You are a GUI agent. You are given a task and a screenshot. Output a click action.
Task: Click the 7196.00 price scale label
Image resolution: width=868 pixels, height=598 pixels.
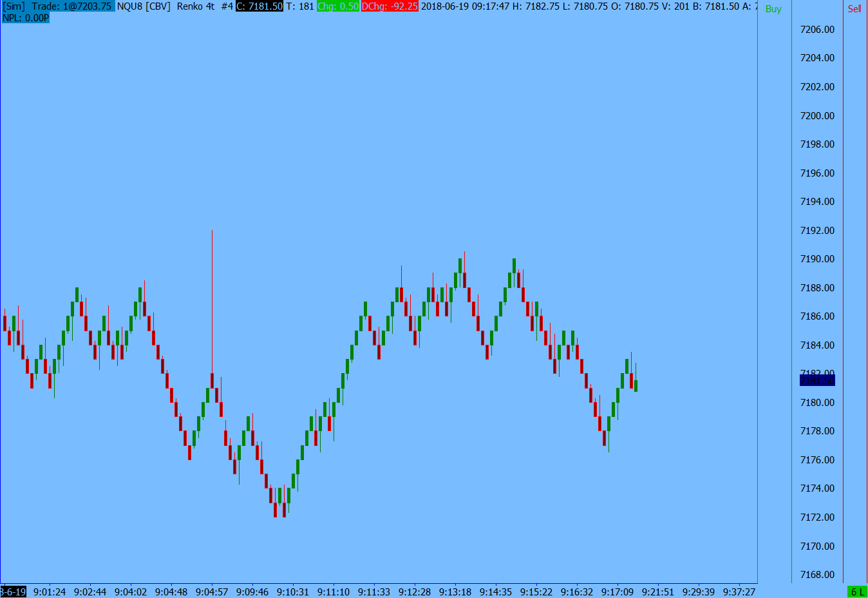click(817, 173)
